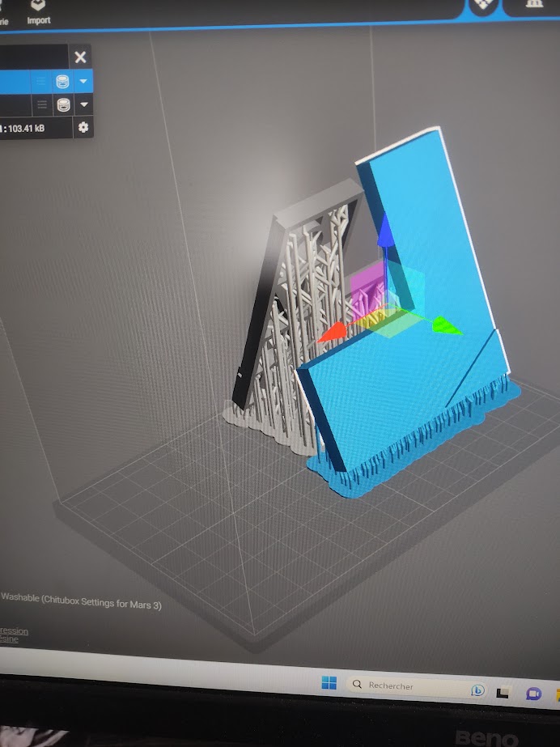Expand the dropdown arrow on the highlighted blue row
The image size is (560, 747).
83,82
